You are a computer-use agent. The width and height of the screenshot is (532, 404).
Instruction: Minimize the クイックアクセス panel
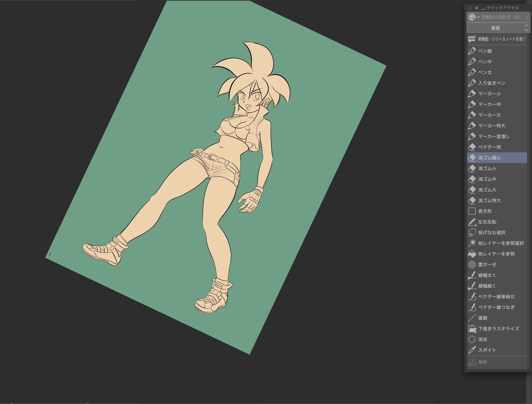483,8
